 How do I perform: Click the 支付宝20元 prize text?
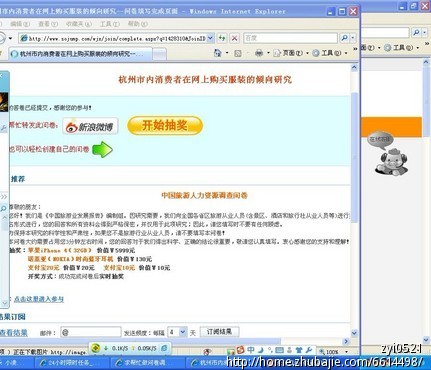[x=44, y=268]
